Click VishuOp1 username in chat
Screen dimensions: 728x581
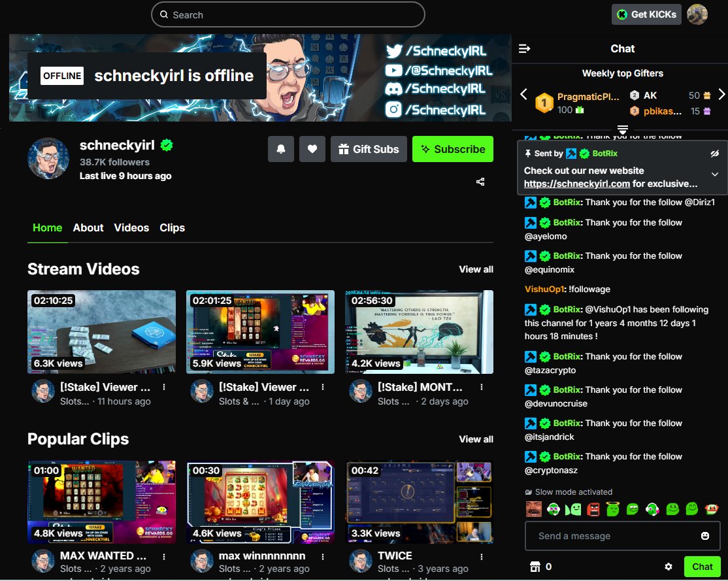point(544,290)
